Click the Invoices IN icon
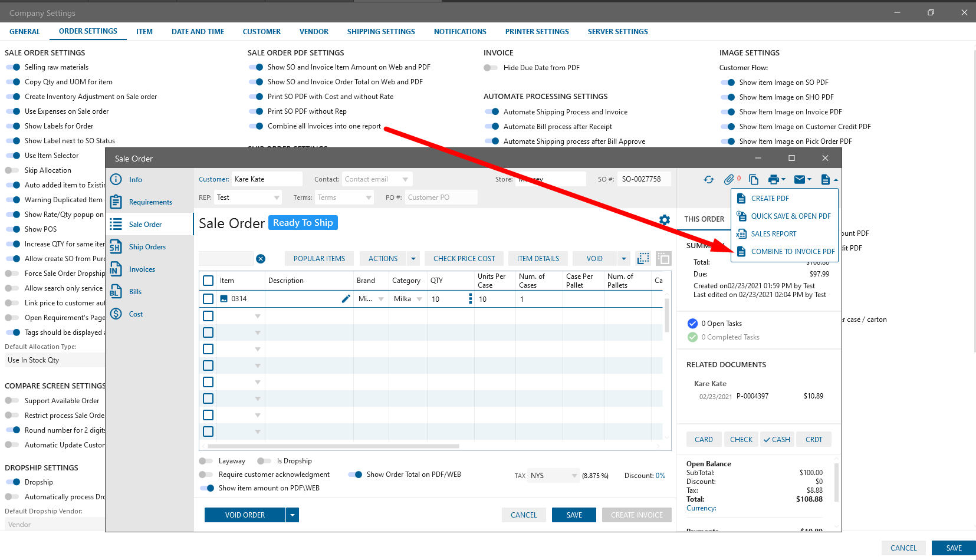The width and height of the screenshot is (976, 560). (116, 269)
